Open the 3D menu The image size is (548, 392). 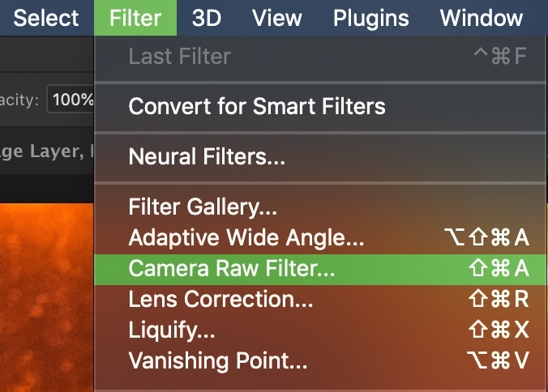tap(207, 18)
